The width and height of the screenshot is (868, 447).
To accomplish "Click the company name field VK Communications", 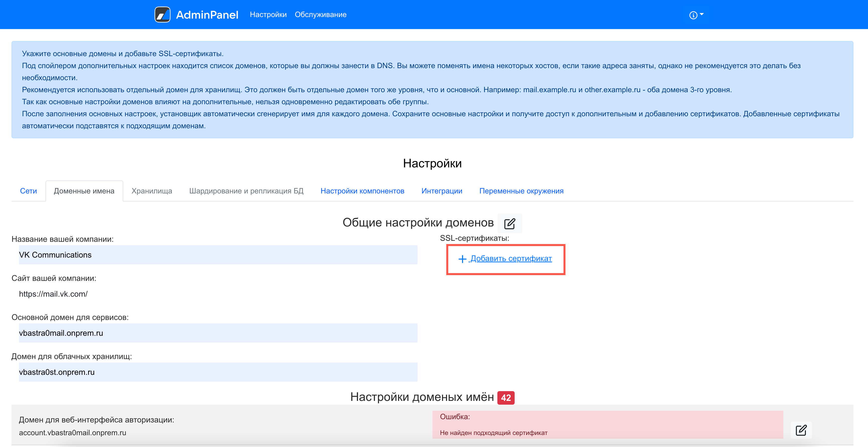I will [218, 255].
